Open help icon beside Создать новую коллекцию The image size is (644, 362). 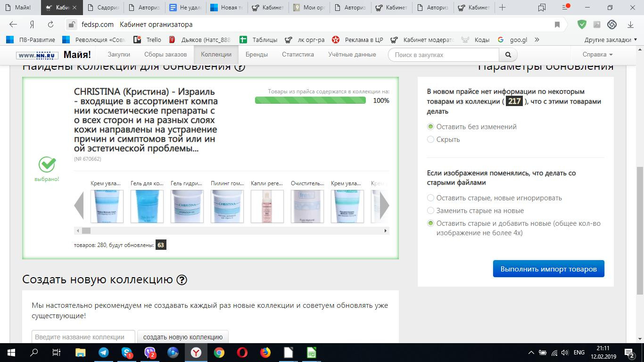coord(182,280)
